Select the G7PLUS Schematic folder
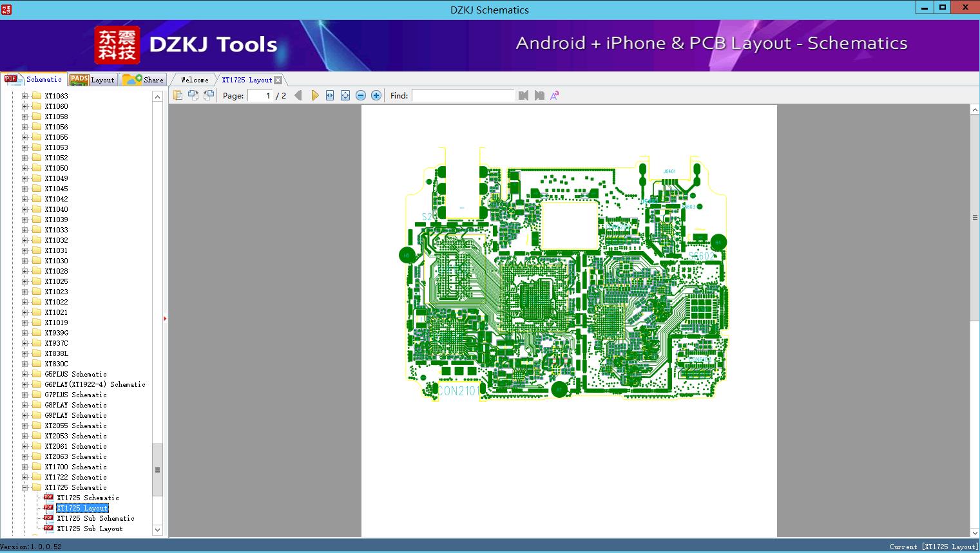The width and height of the screenshot is (980, 553). (x=75, y=395)
